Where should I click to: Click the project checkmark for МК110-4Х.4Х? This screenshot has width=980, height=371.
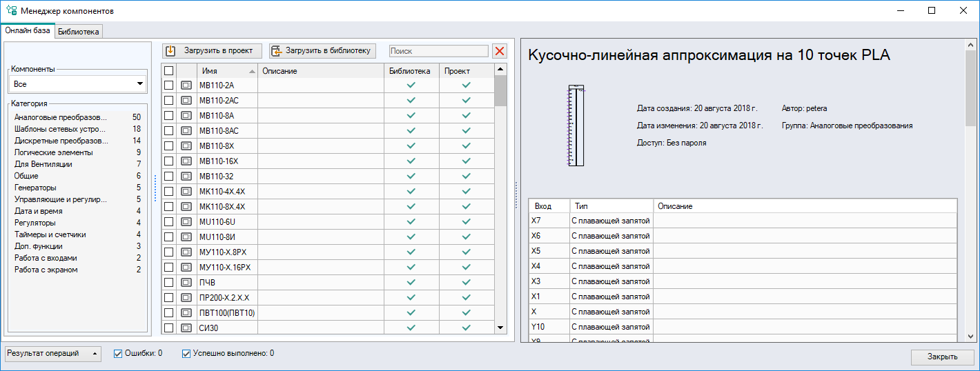[466, 192]
